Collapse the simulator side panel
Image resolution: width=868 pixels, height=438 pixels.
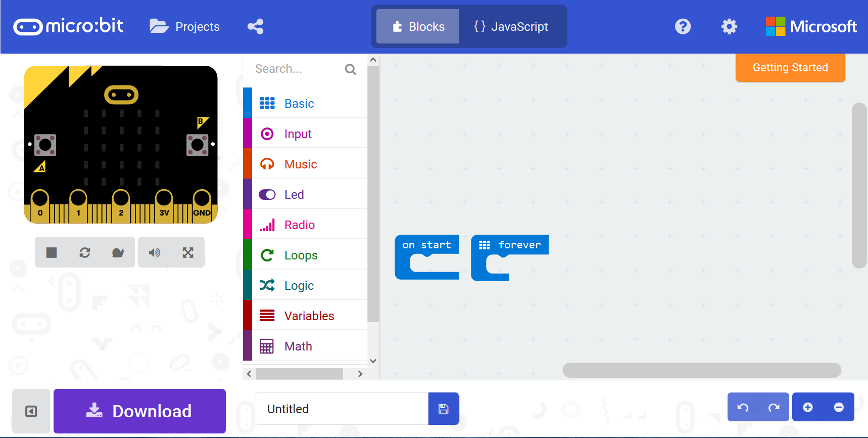pos(31,411)
